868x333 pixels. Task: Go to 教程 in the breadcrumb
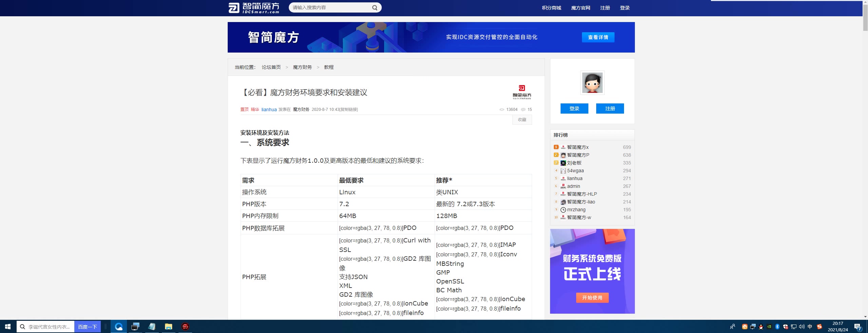click(329, 67)
